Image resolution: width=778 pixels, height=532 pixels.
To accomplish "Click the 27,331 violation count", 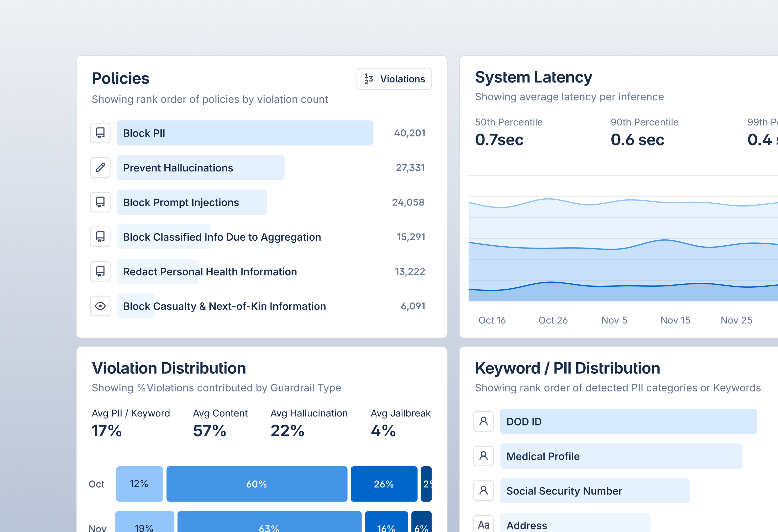I will tap(411, 167).
